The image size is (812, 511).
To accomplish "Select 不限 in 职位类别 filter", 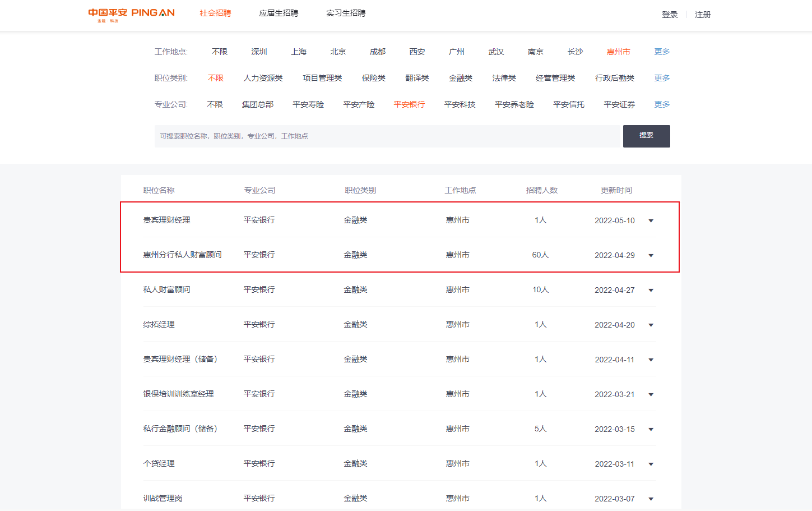I will 216,78.
